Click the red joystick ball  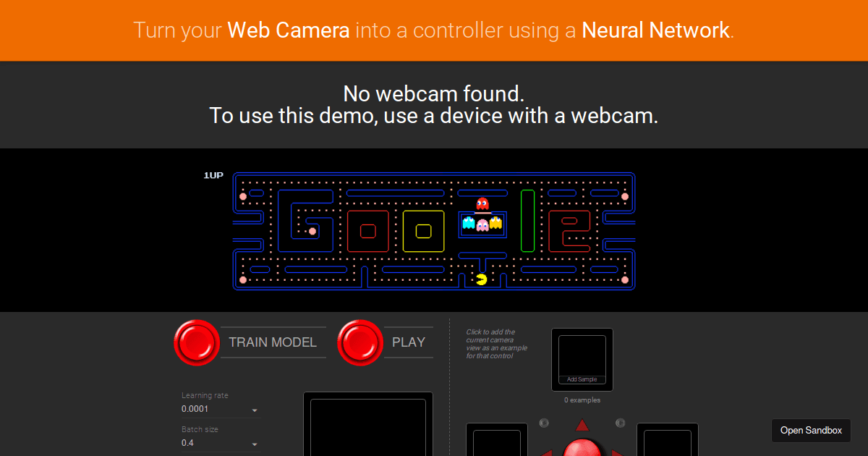click(582, 447)
